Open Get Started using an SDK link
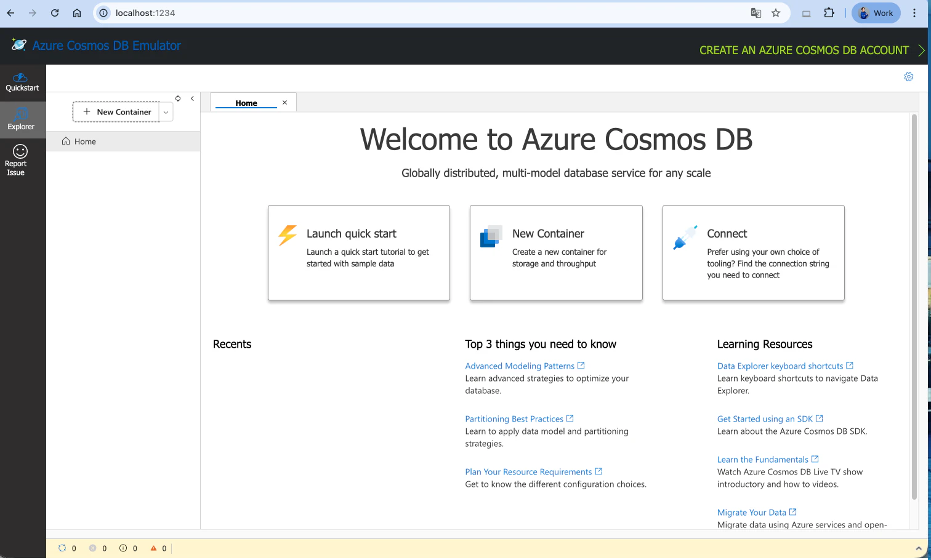Viewport: 931px width, 560px height. tap(770, 419)
